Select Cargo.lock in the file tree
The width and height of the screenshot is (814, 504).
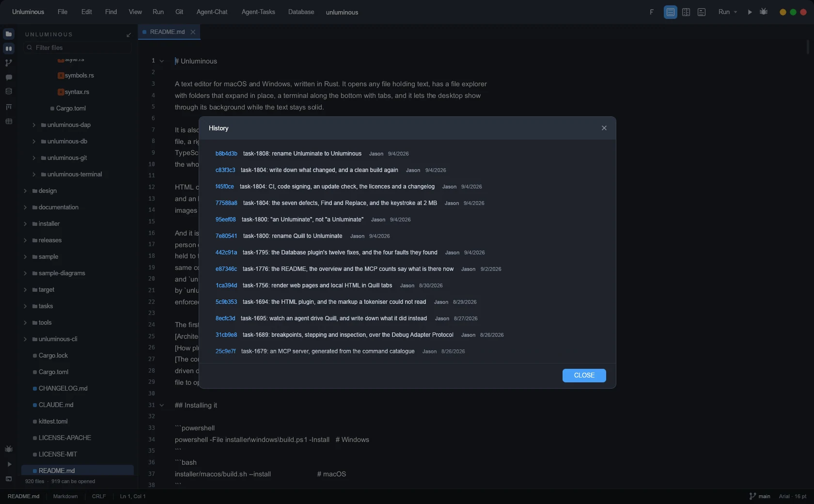pos(53,356)
